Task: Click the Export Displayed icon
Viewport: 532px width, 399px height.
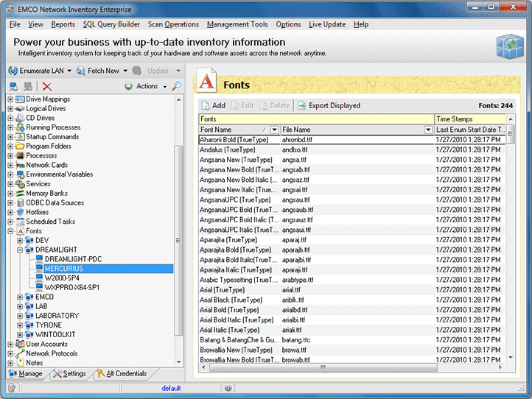Action: pos(302,105)
